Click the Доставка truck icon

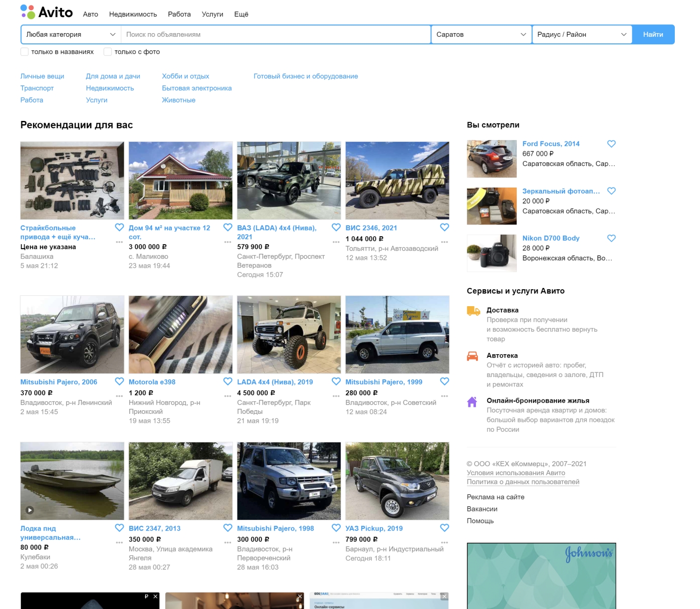pyautogui.click(x=473, y=311)
